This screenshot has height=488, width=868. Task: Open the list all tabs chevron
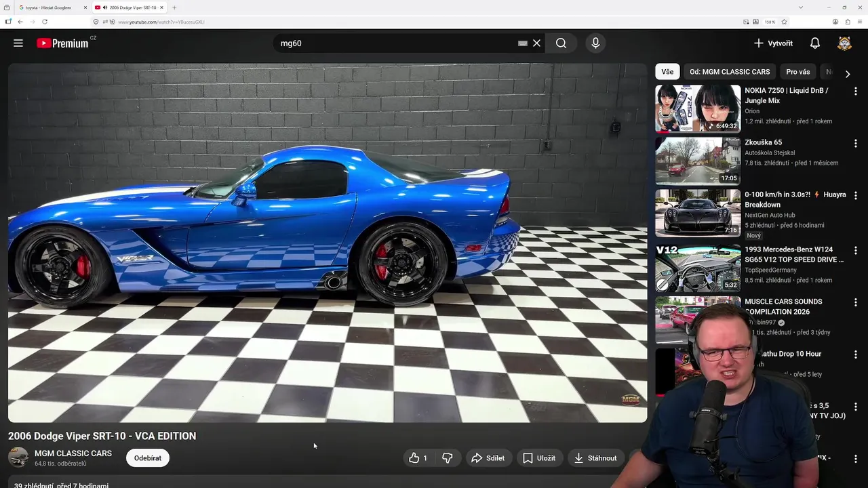(801, 7)
